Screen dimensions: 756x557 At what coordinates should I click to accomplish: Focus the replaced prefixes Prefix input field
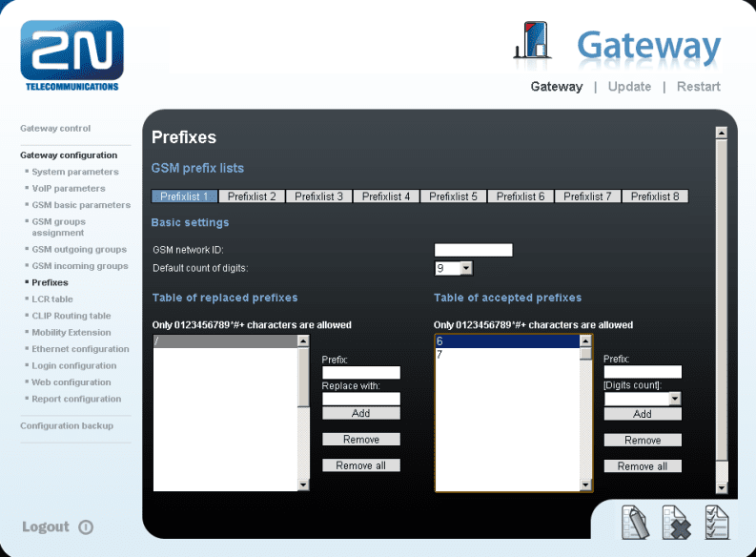point(361,372)
